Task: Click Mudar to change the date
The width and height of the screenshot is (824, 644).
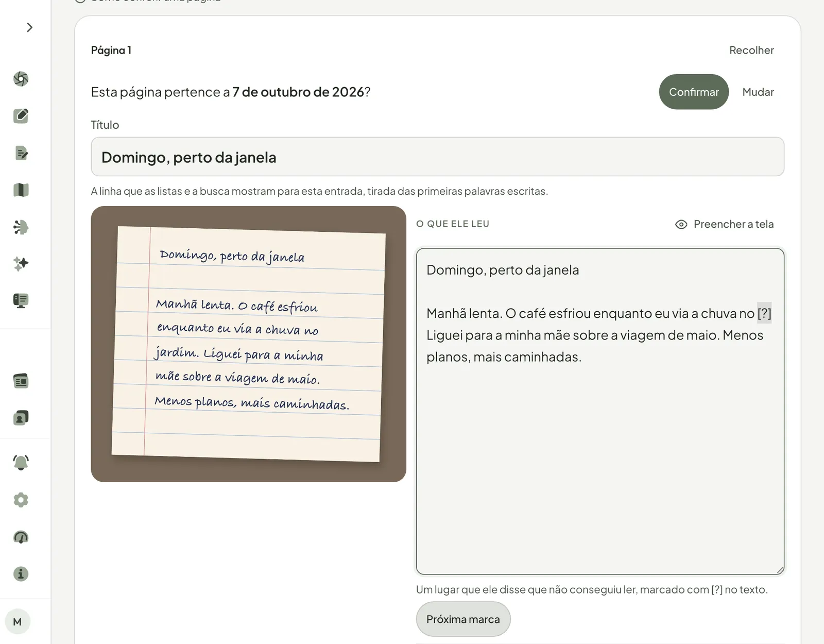Action: pos(758,92)
